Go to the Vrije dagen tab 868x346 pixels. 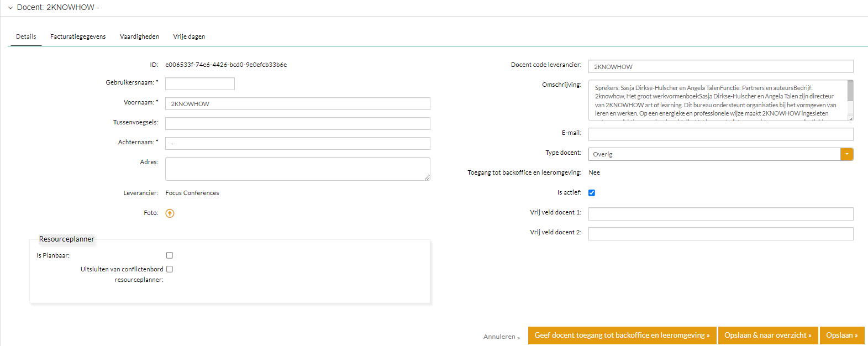pyautogui.click(x=189, y=36)
